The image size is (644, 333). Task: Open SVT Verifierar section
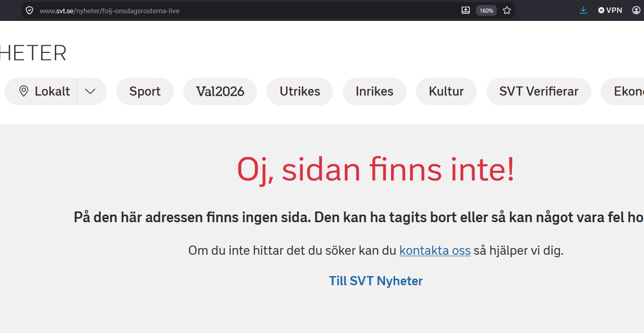[x=539, y=92]
